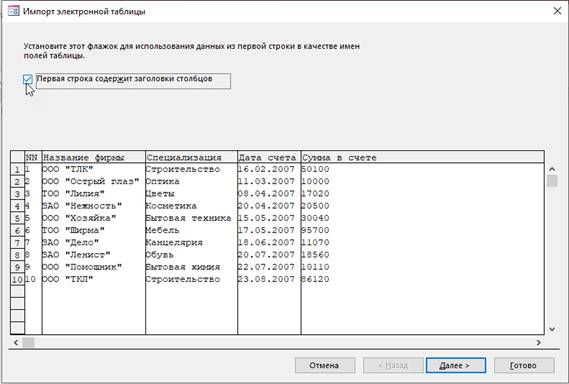Click the horizontal scrollbar right arrow
The width and height of the screenshot is (569, 384).
point(539,342)
